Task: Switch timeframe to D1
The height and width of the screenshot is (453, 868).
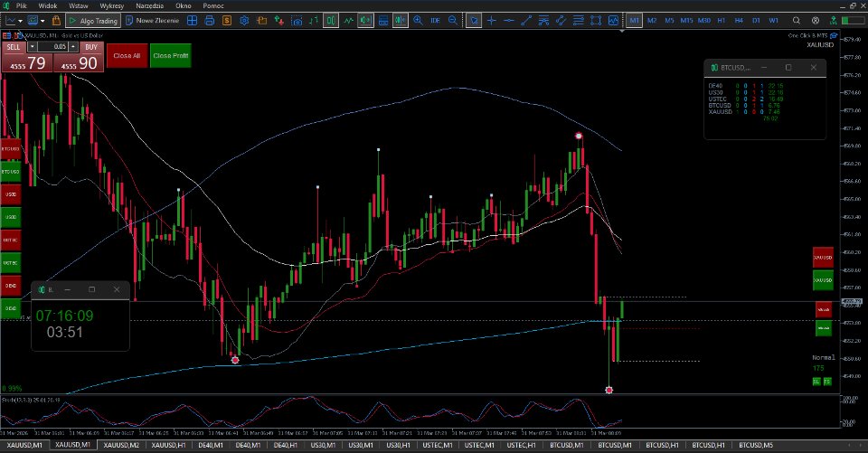Action: (756, 21)
